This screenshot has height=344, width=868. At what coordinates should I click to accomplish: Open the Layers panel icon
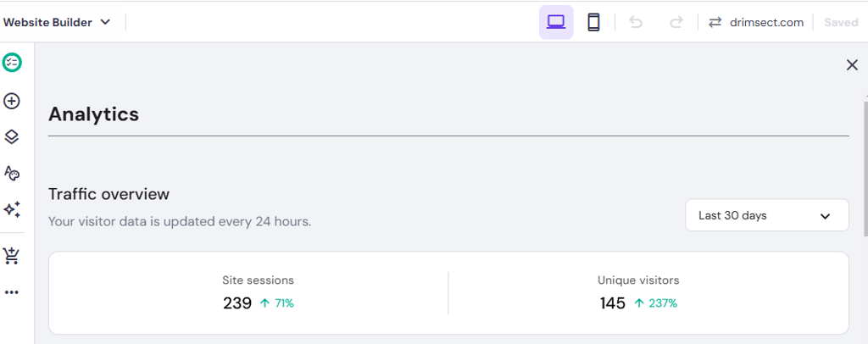click(x=12, y=136)
